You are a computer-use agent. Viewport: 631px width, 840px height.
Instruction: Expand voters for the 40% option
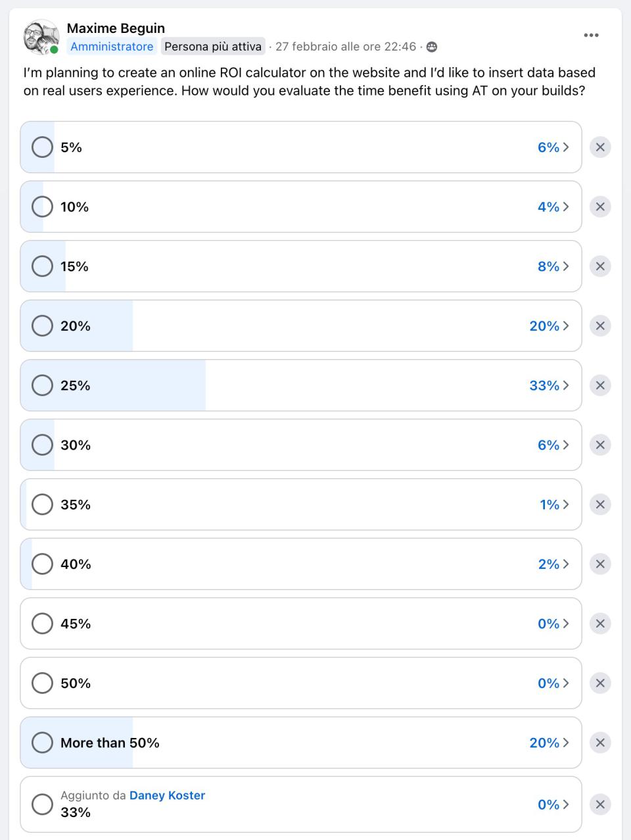[x=553, y=564]
